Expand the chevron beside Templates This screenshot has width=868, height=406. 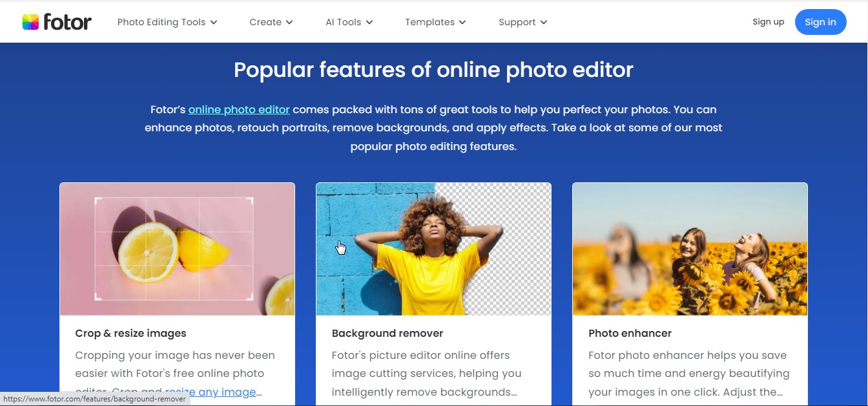(462, 23)
